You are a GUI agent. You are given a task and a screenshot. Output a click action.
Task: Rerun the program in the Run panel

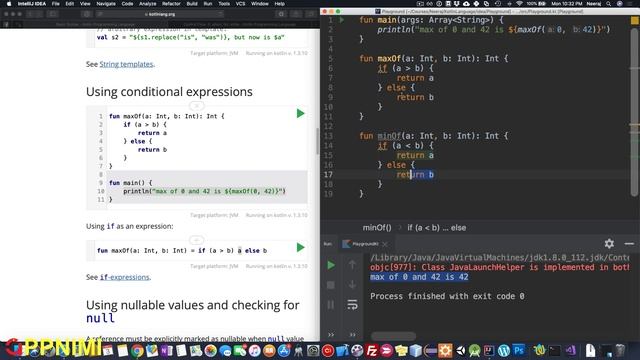pos(331,265)
